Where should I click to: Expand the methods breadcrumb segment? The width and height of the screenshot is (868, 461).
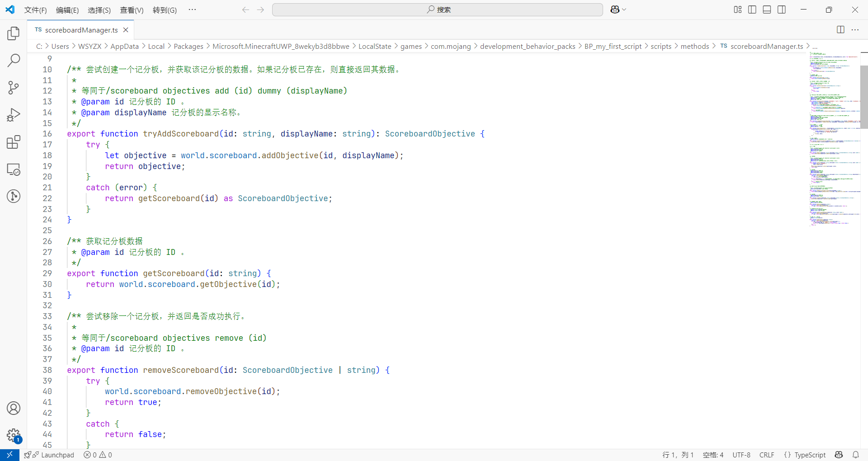(x=695, y=46)
